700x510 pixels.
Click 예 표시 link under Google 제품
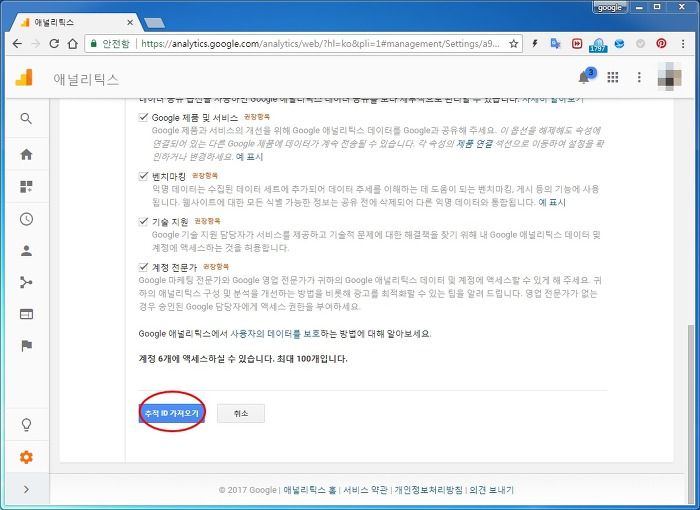(x=249, y=157)
